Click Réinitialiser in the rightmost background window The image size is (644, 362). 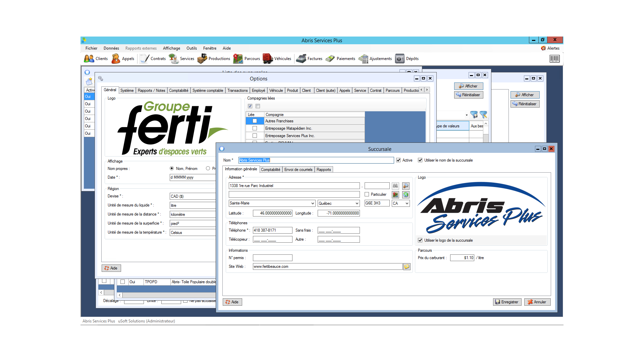point(525,104)
